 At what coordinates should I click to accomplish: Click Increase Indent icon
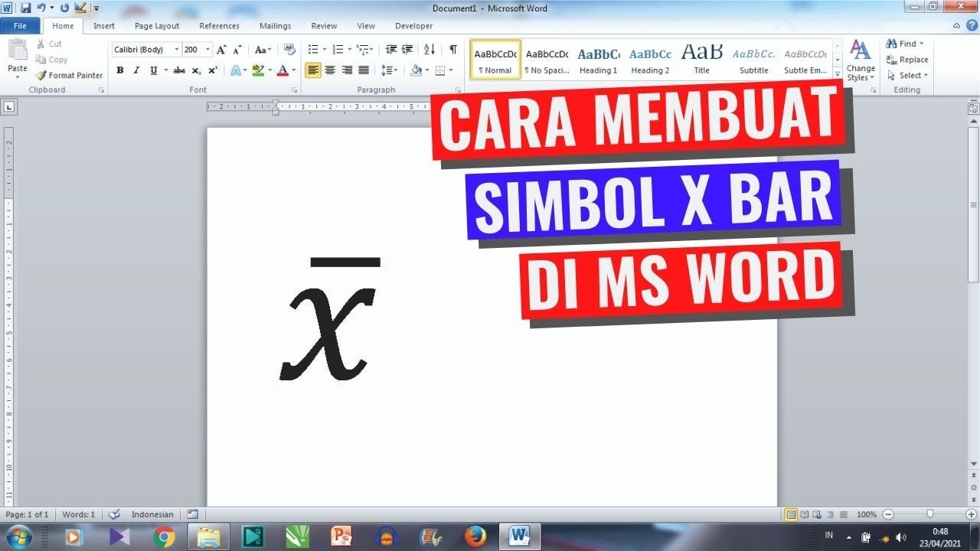click(407, 50)
